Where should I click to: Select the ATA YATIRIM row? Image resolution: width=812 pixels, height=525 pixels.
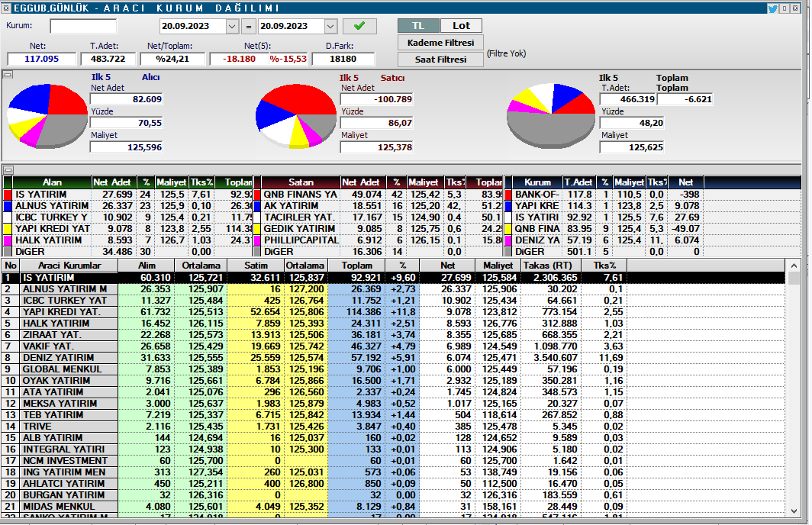click(393, 392)
